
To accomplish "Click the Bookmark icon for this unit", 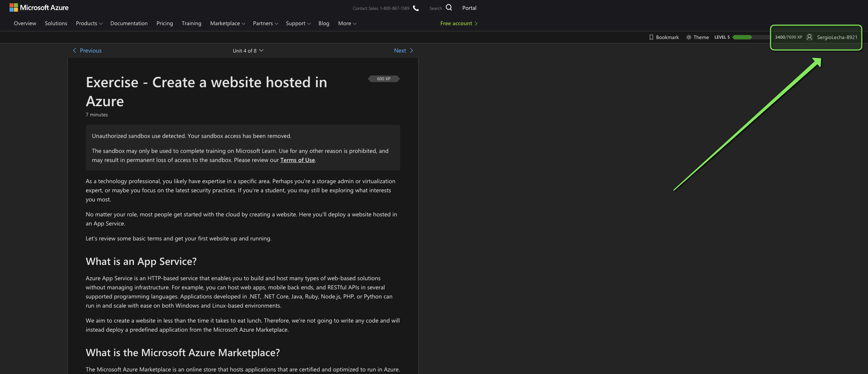I will click(652, 37).
